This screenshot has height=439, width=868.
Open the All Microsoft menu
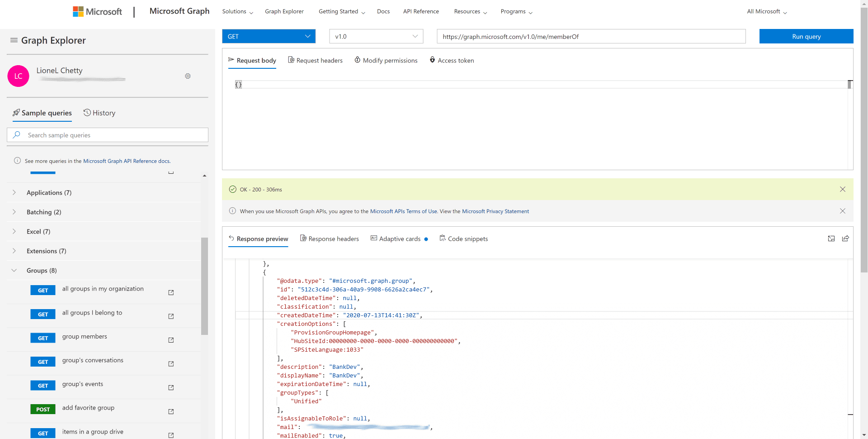[767, 11]
